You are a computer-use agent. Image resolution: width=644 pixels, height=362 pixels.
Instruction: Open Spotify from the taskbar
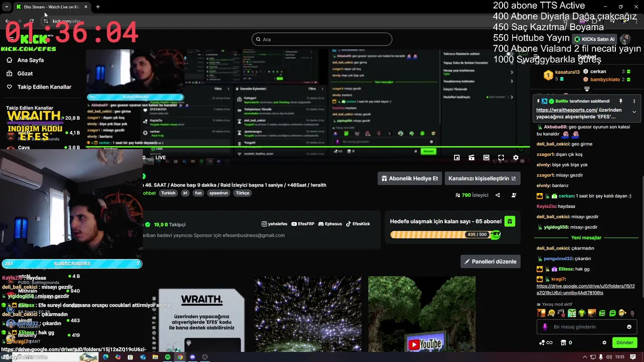(x=168, y=357)
